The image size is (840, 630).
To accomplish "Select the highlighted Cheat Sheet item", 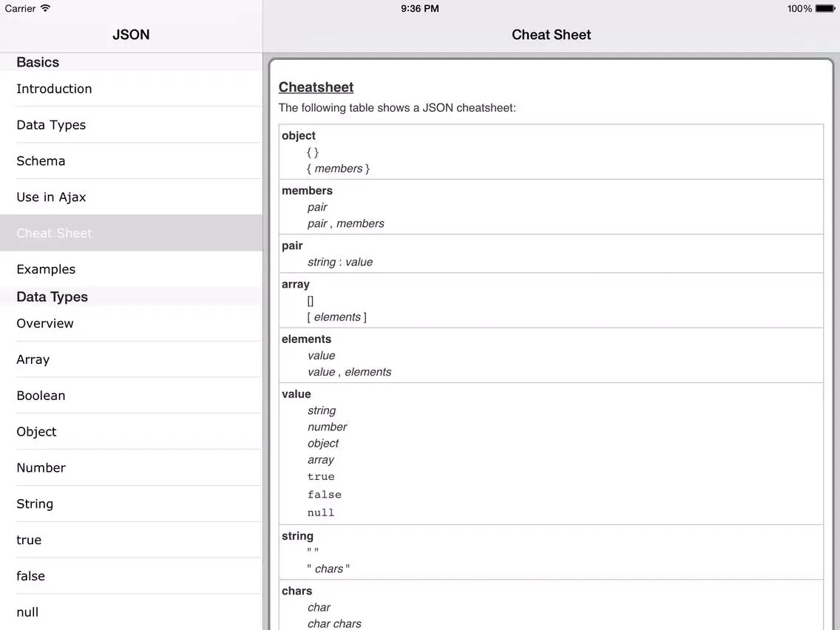I will 132,233.
